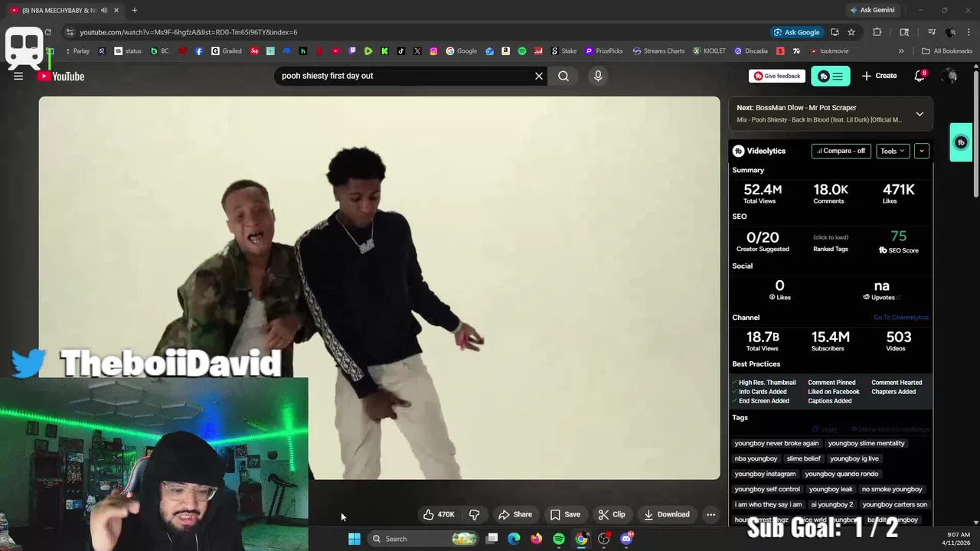980x551 pixels.
Task: Open Spotify from the taskbar
Action: tap(559, 539)
